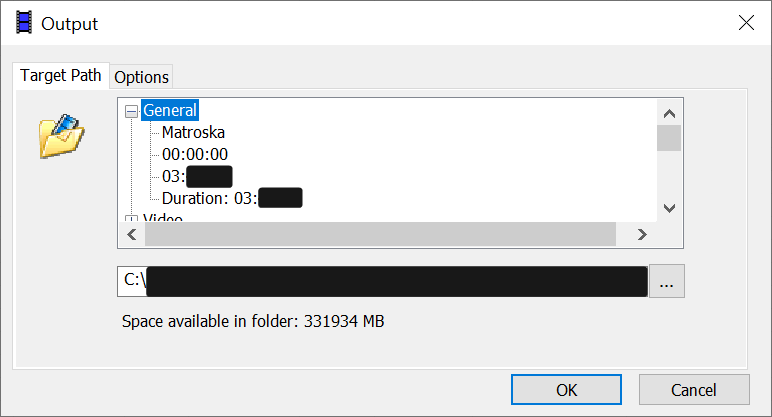The width and height of the screenshot is (772, 417).
Task: Collapse the General tree node
Action: point(131,111)
